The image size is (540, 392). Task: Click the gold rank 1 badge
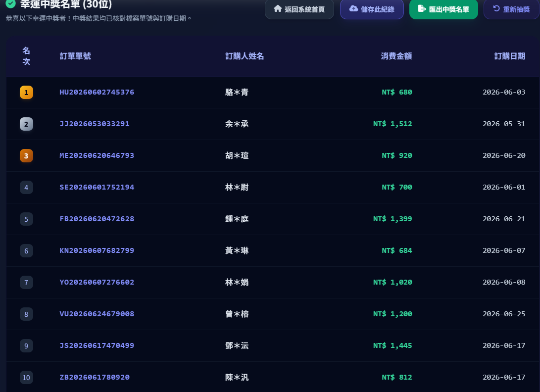(x=26, y=93)
